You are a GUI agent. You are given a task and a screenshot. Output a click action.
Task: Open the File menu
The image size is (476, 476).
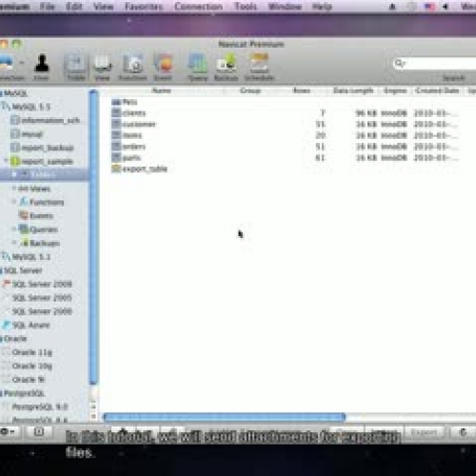click(48, 7)
